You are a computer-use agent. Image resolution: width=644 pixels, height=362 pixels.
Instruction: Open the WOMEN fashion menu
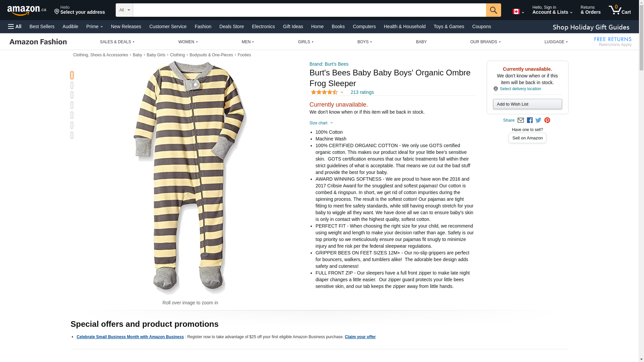(188, 42)
